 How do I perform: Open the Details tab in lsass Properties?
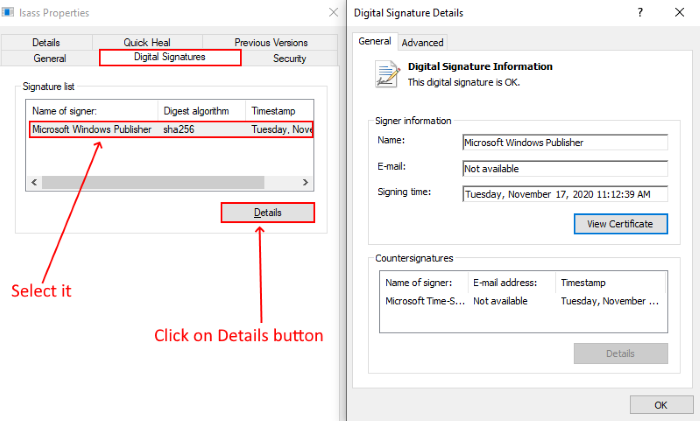click(x=46, y=42)
